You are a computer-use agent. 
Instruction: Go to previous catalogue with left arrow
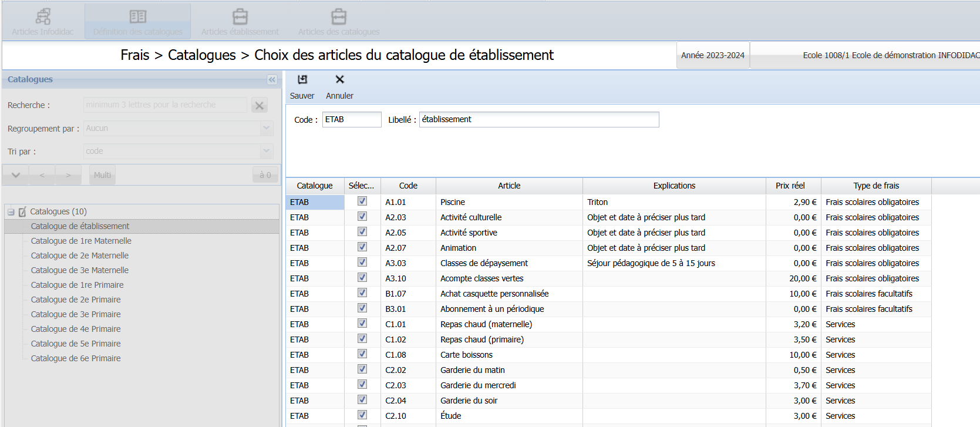(x=42, y=175)
